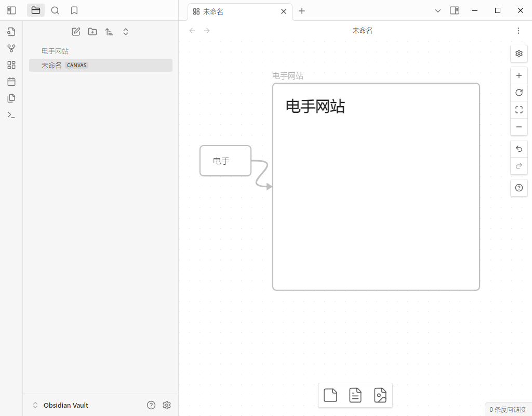Zoom the canvas to fit
Screen dimensions: 532x416
pyautogui.click(x=518, y=110)
